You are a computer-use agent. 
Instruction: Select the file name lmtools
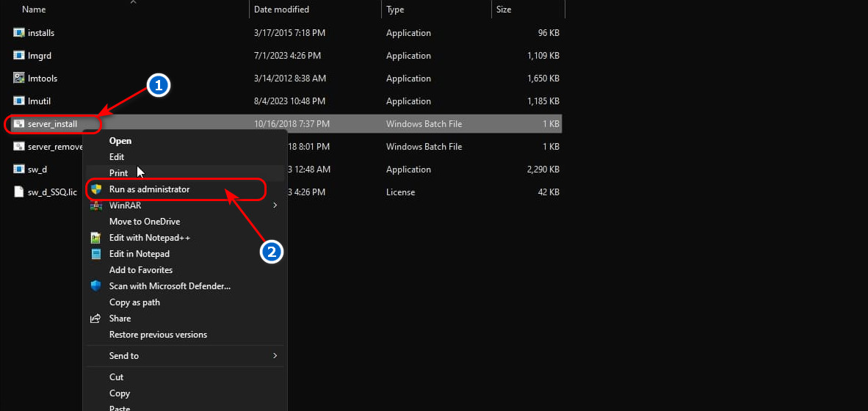(43, 78)
